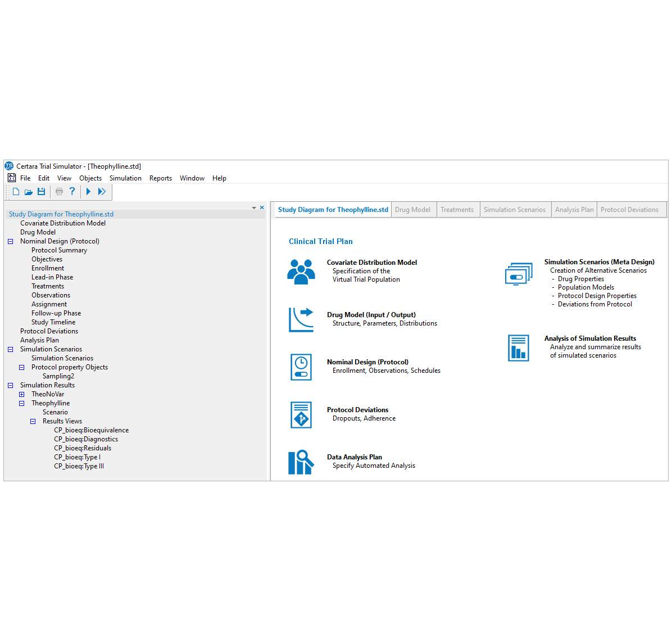Click the New document toolbar icon
This screenshot has height=641, width=672.
coord(16,192)
